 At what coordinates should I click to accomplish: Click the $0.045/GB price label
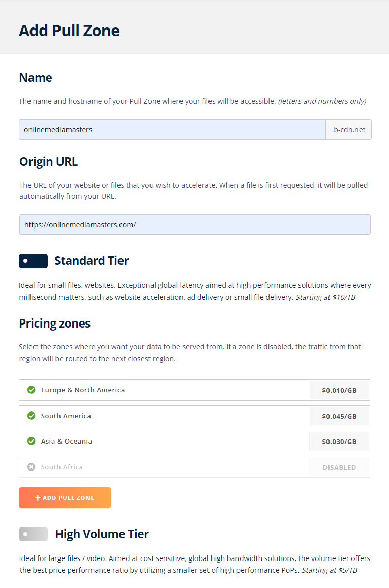point(340,416)
